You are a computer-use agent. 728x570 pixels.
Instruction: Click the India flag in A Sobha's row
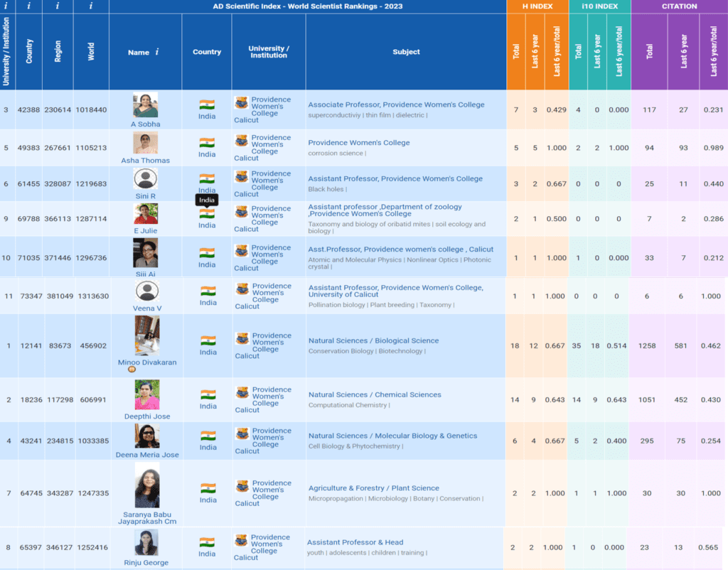(207, 104)
